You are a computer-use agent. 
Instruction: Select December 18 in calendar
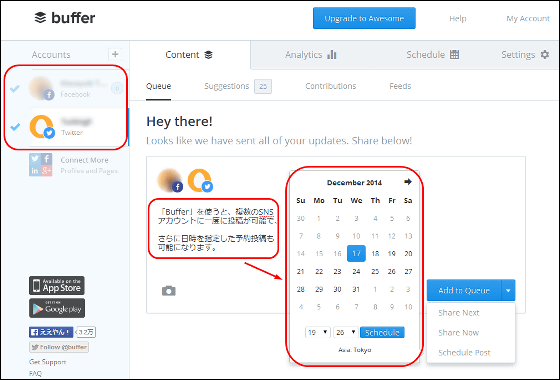click(375, 254)
